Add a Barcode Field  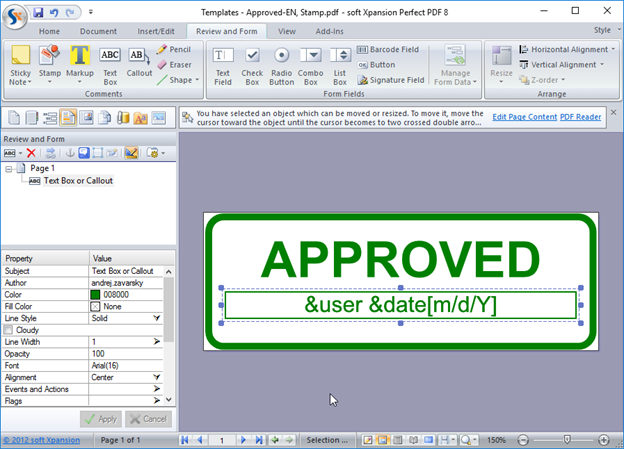pos(391,49)
